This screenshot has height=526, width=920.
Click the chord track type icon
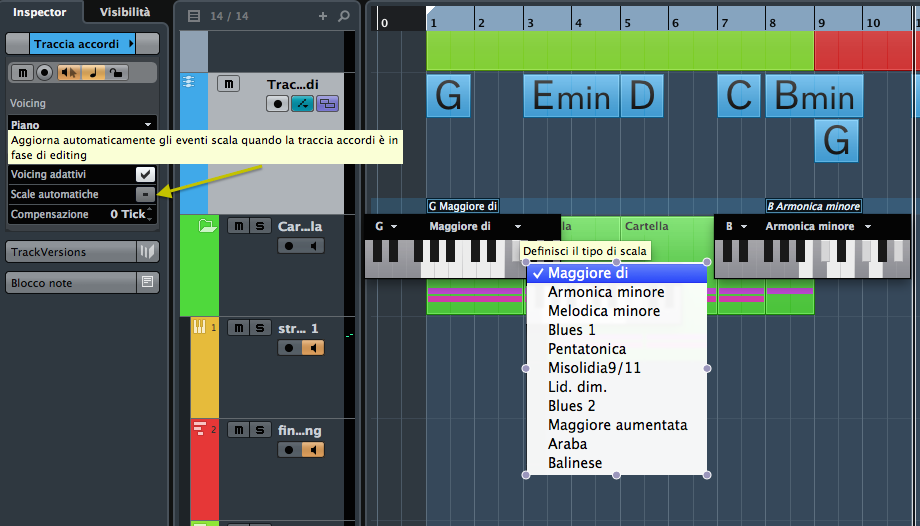(189, 82)
